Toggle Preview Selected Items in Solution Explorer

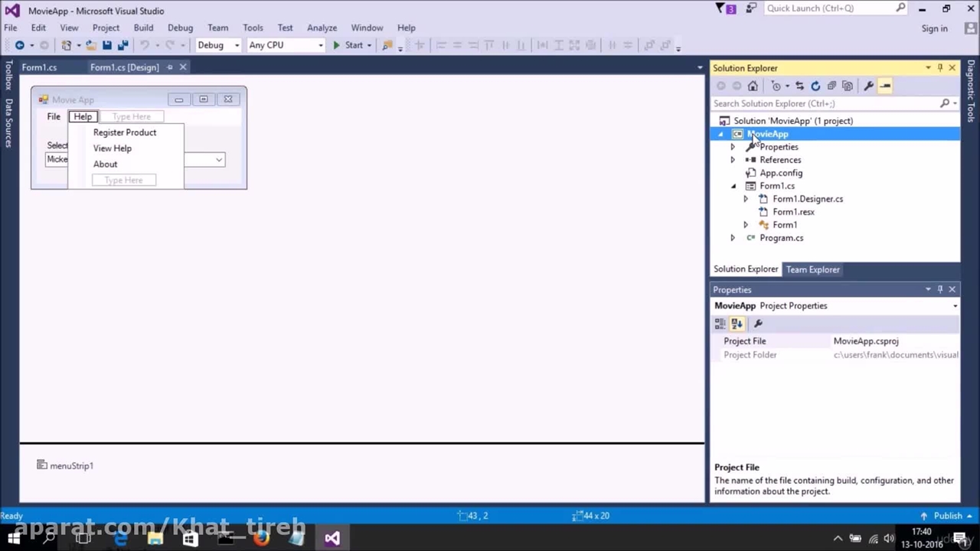tap(885, 86)
